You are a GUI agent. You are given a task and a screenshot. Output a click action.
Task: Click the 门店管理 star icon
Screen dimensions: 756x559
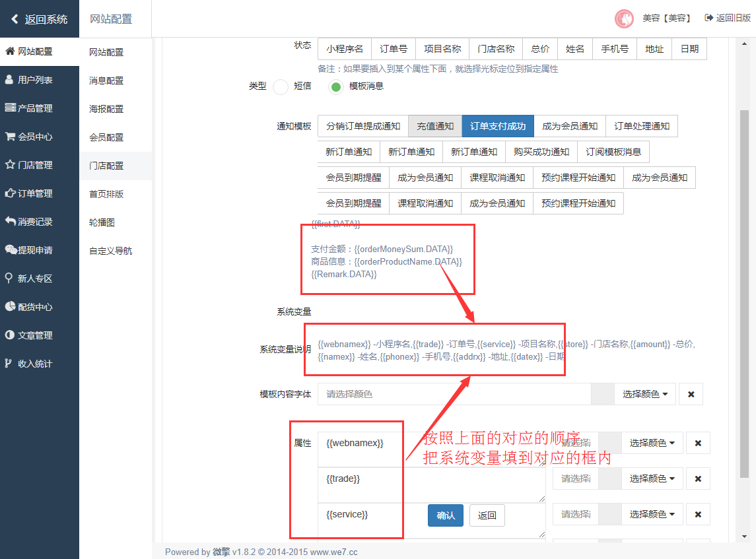pos(10,165)
